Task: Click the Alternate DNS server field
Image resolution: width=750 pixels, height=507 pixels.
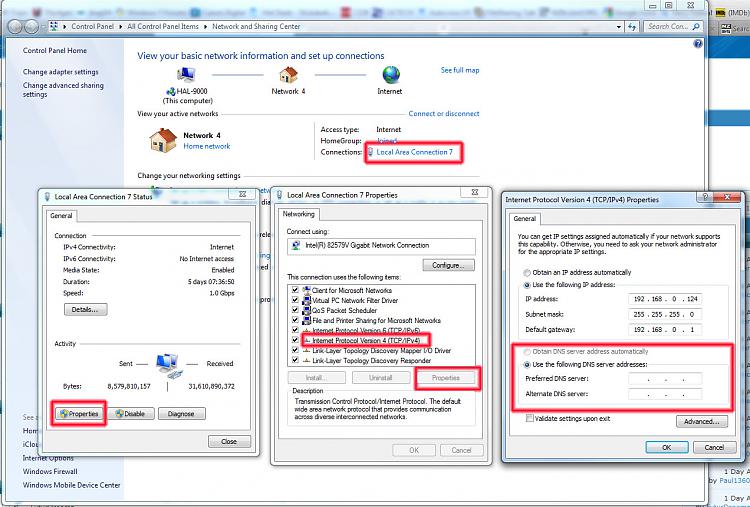Action: pyautogui.click(x=665, y=394)
